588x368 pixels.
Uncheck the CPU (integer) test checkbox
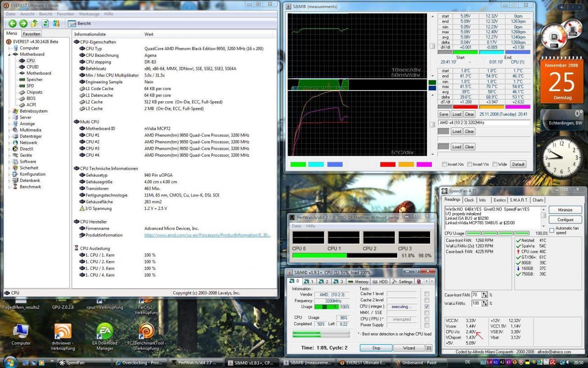click(x=426, y=306)
